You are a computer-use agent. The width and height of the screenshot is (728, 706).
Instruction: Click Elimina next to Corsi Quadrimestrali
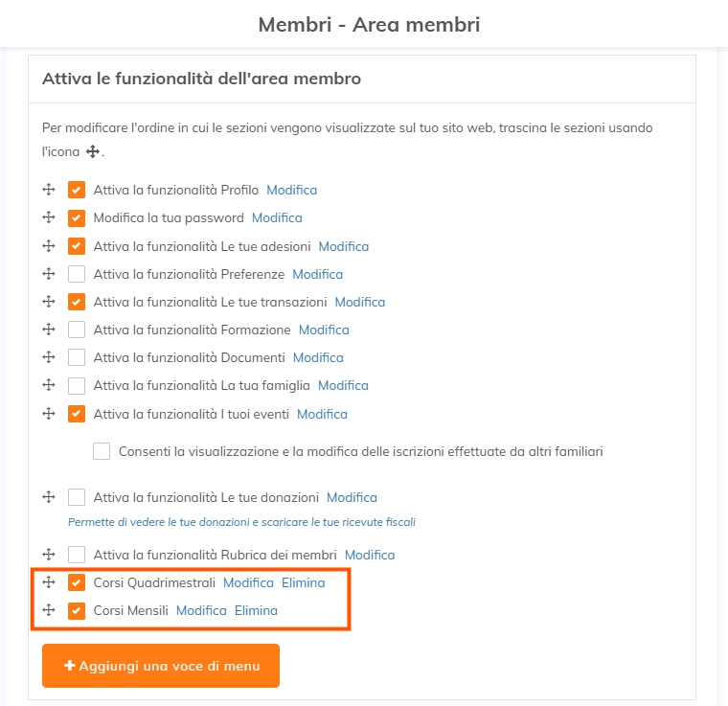(x=303, y=582)
